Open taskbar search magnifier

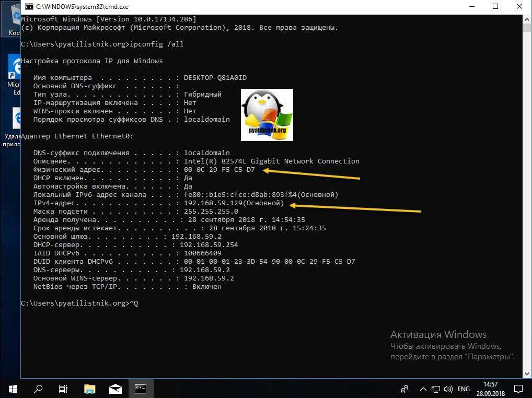click(38, 389)
